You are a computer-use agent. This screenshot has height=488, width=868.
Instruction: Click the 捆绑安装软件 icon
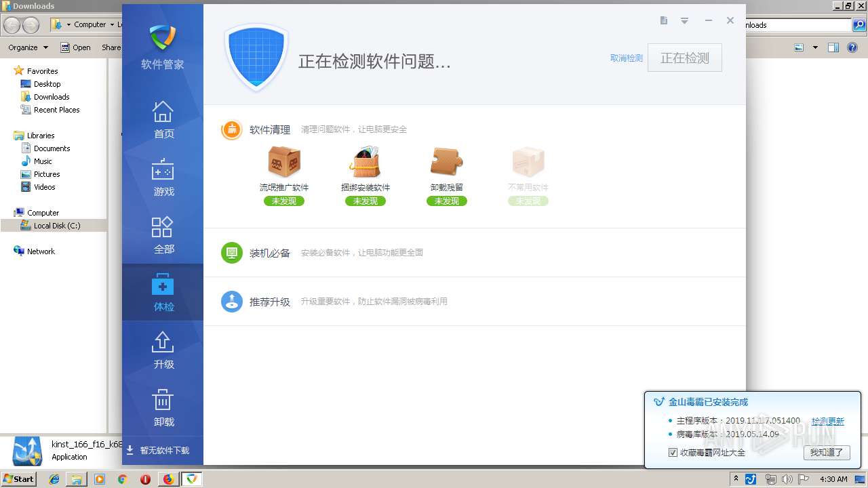coord(366,162)
